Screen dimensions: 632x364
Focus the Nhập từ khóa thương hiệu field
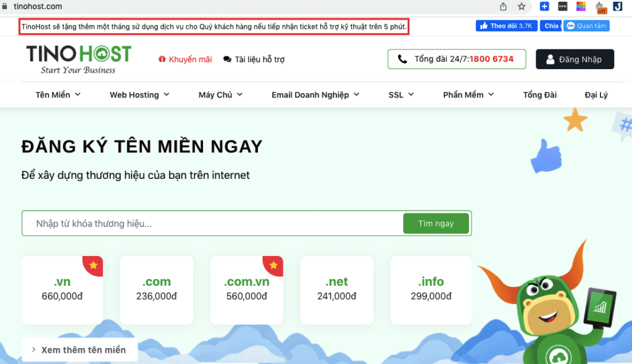212,223
